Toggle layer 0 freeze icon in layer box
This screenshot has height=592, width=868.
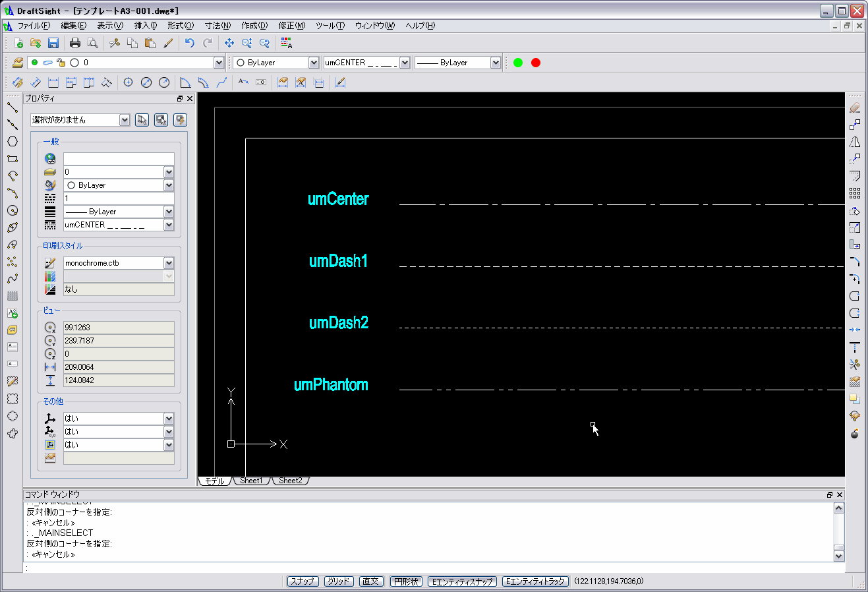pyautogui.click(x=47, y=63)
